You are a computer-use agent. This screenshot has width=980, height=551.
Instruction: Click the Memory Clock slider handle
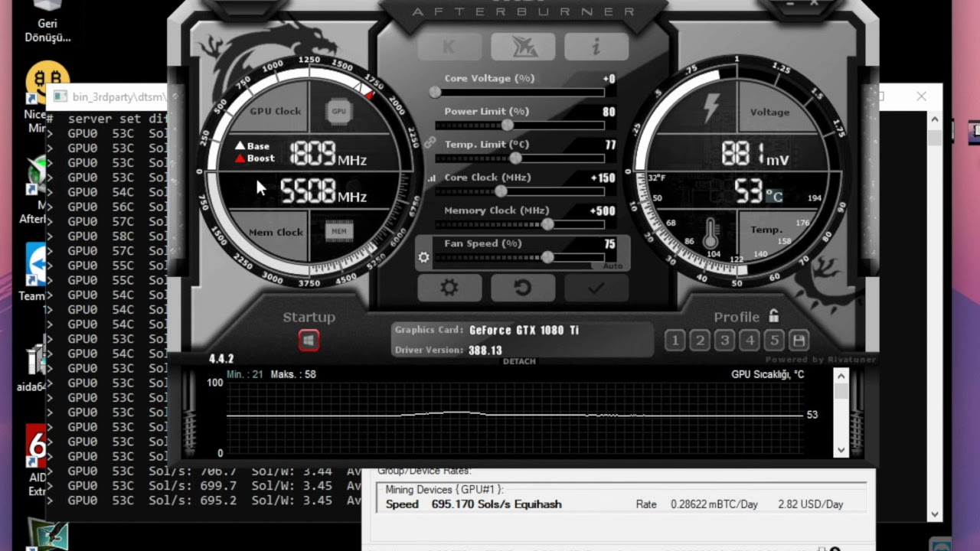[x=547, y=223]
